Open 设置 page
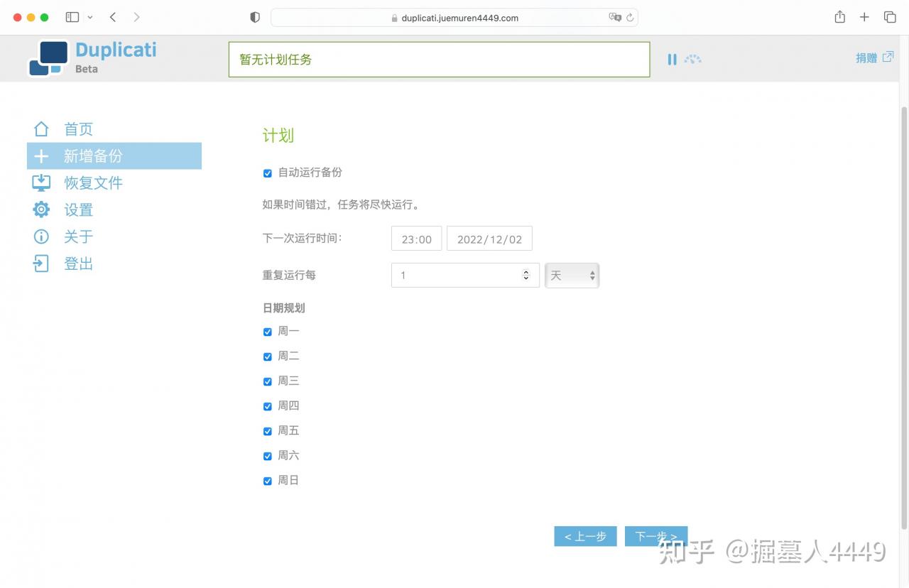The width and height of the screenshot is (909, 588). tap(79, 210)
